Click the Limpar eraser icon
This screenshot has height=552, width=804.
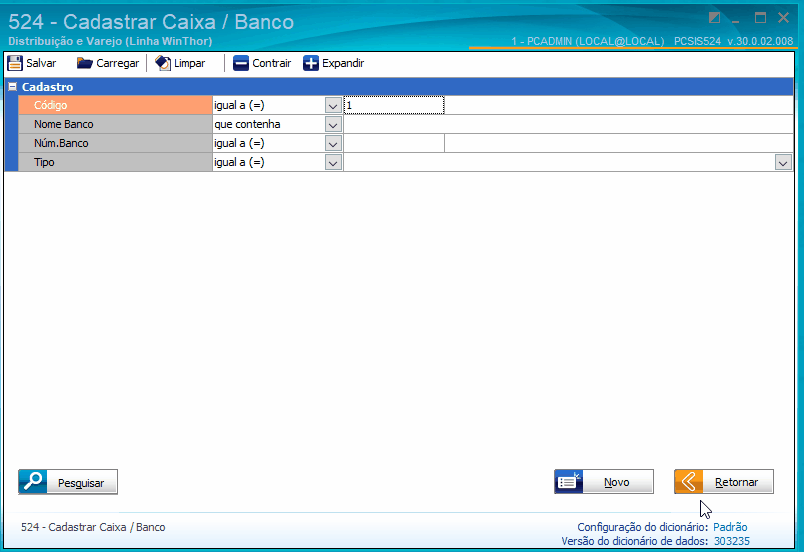(x=163, y=63)
